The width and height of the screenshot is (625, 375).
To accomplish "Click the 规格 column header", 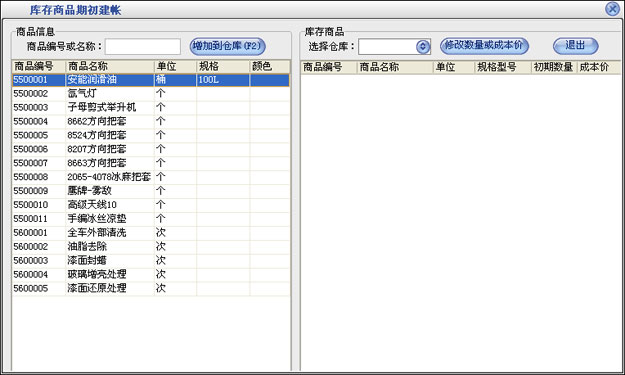I will click(x=223, y=67).
